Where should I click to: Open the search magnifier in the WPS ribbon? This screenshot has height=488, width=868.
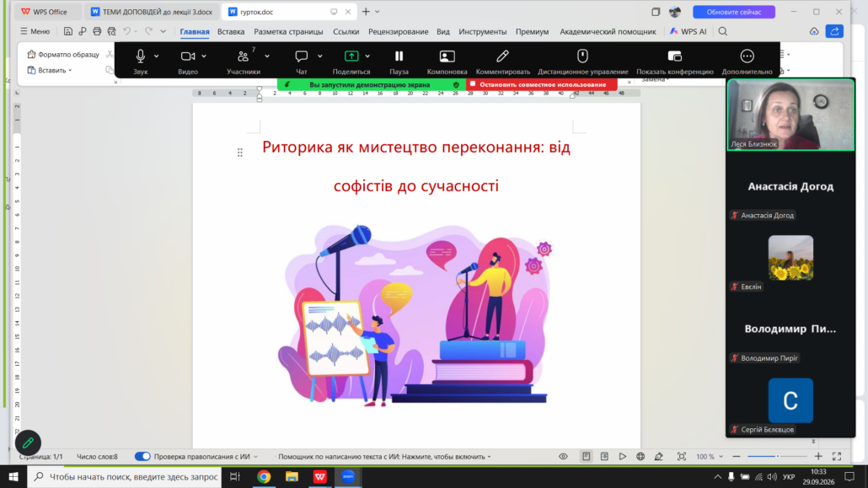[x=722, y=31]
